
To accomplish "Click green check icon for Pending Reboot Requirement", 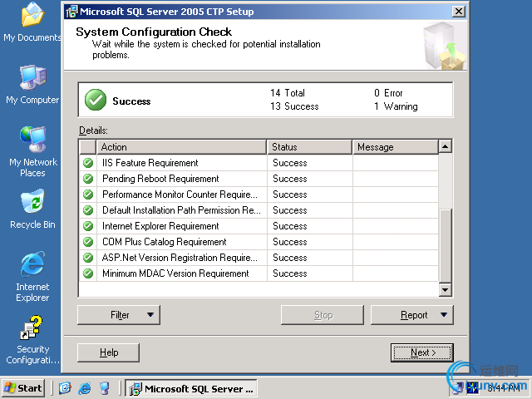I will tap(88, 179).
